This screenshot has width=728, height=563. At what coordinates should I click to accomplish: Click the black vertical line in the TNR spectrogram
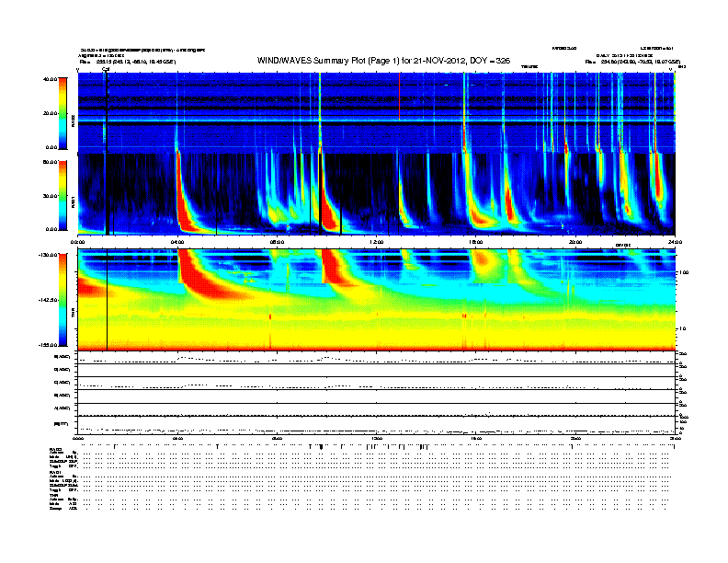pos(108,300)
